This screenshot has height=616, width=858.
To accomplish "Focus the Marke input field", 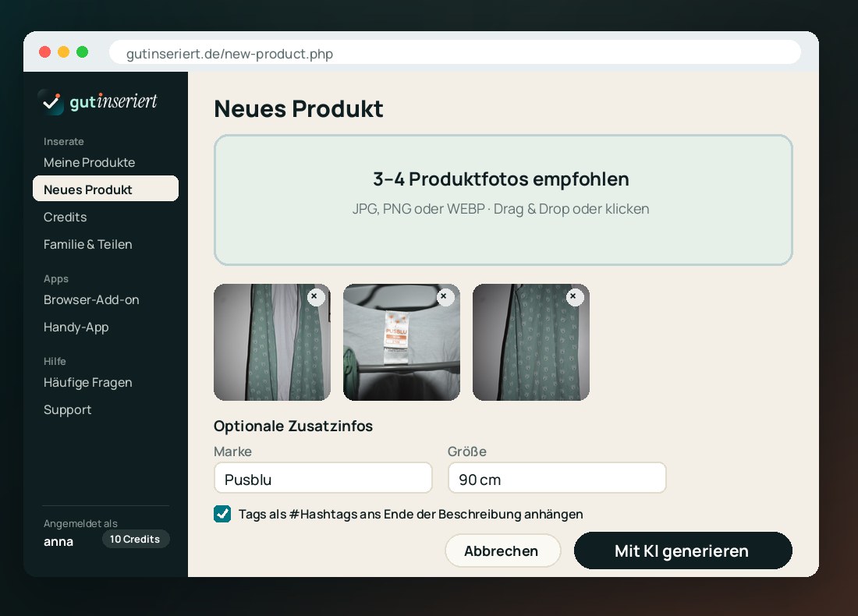I will pos(323,477).
